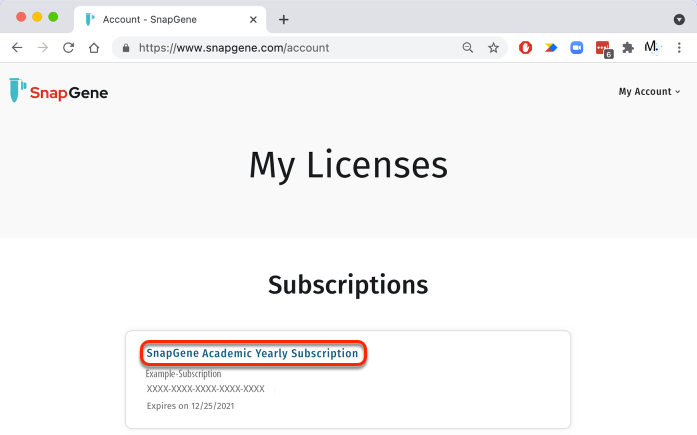Open the Extensions puzzle piece menu
697x435 pixels.
click(628, 47)
